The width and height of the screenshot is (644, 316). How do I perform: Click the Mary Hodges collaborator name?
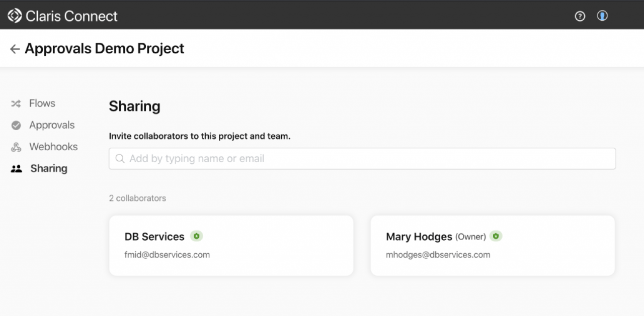[419, 236]
